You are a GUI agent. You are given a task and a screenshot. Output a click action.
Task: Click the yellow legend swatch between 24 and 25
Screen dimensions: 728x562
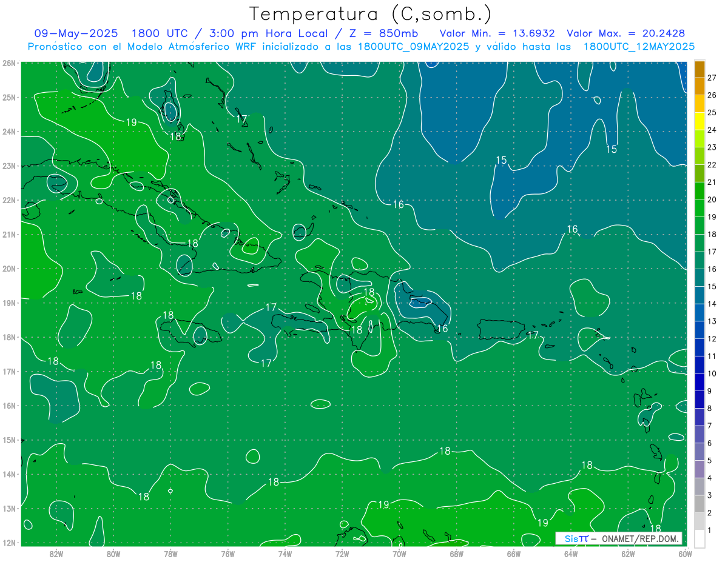pyautogui.click(x=699, y=121)
